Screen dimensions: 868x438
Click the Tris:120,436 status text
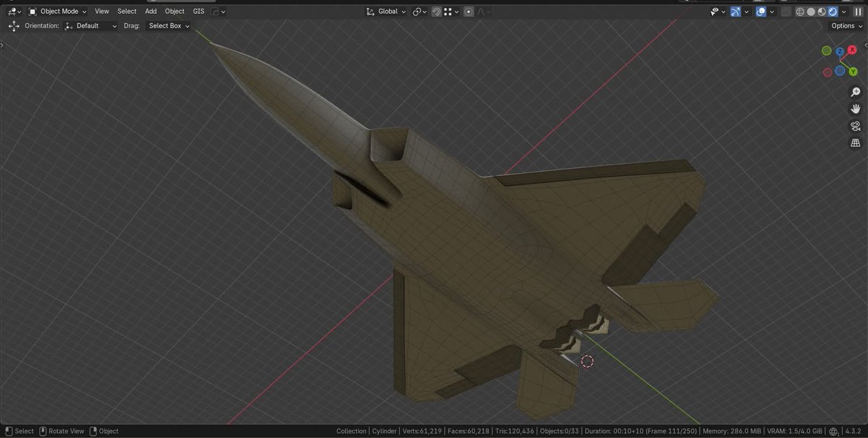[515, 431]
